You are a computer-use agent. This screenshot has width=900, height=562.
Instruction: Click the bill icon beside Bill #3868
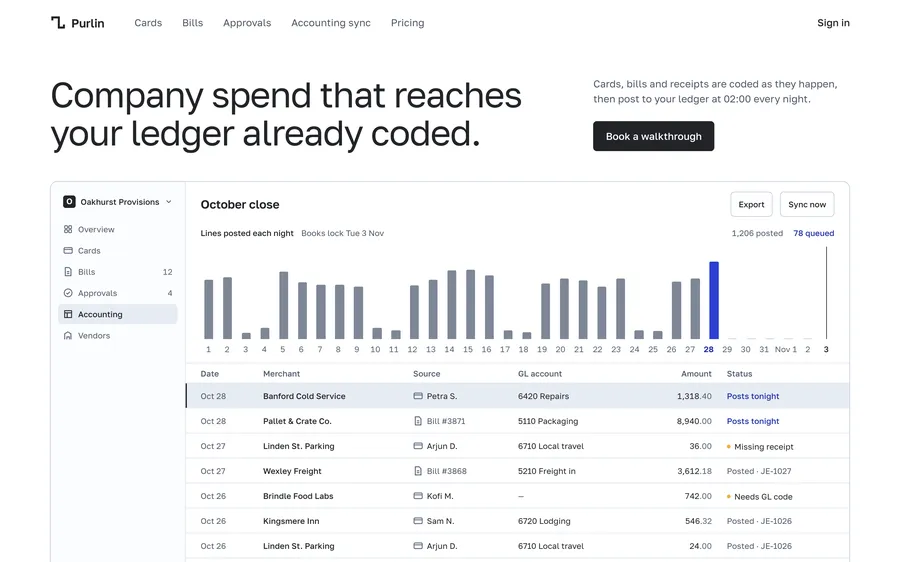point(418,471)
